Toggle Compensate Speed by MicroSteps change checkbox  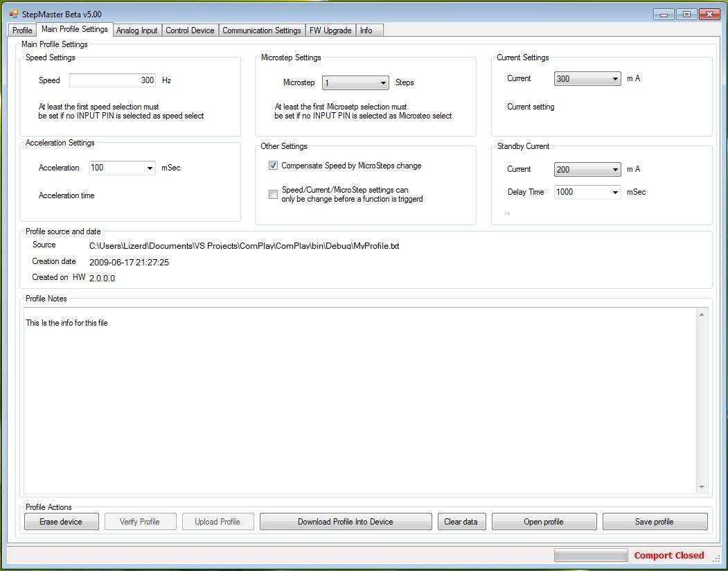pos(273,166)
